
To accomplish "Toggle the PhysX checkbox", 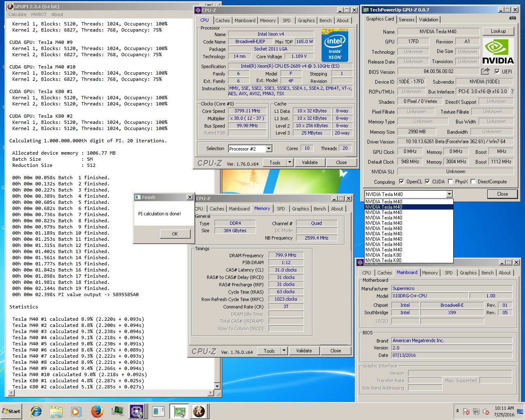I will click(x=450, y=182).
